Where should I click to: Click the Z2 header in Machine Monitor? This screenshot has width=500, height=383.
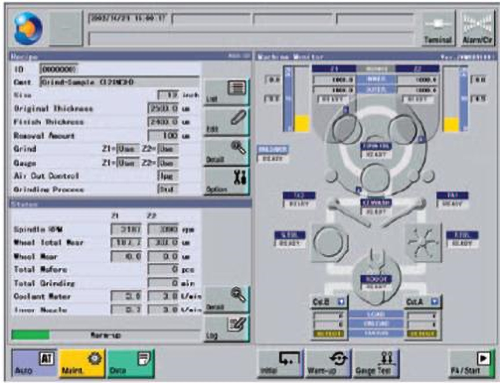417,69
